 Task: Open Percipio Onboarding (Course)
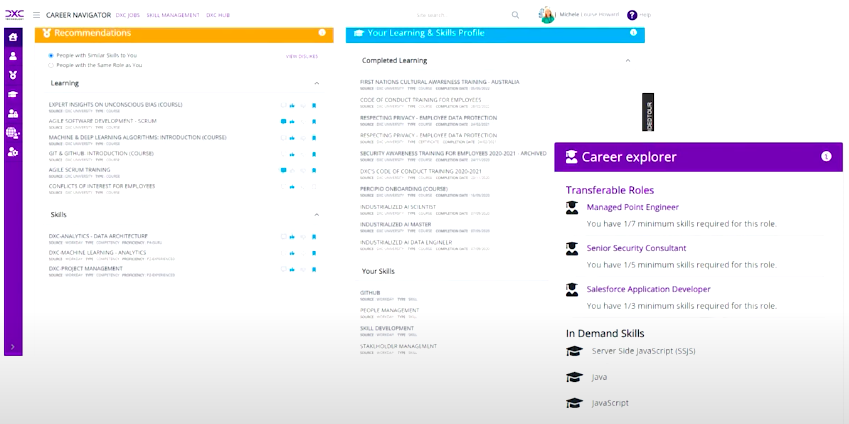pyautogui.click(x=404, y=189)
